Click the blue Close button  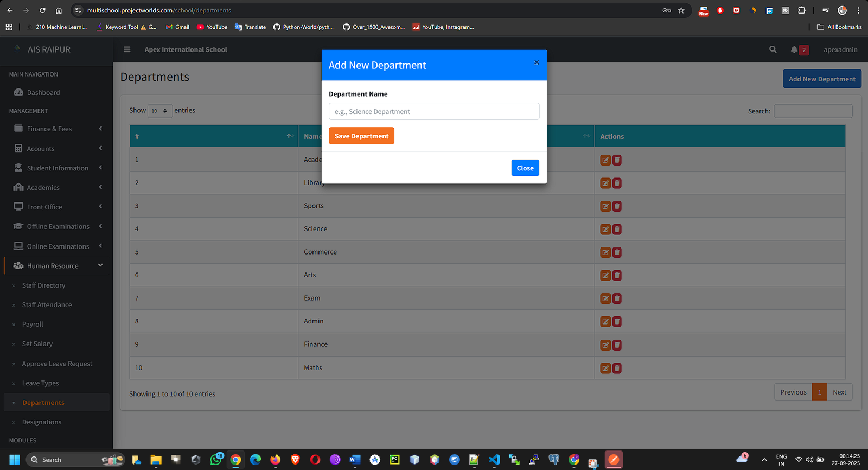point(525,168)
